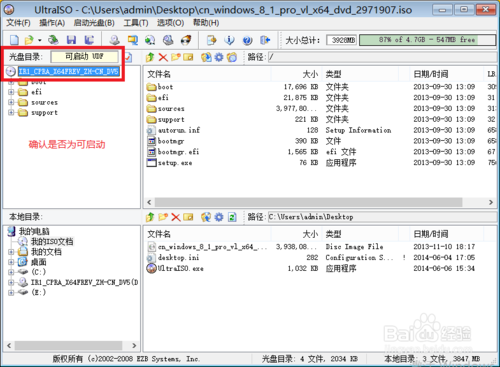Click the Exit door icon in toolbar
Image resolution: width=500 pixels, height=367 pixels.
(265, 40)
